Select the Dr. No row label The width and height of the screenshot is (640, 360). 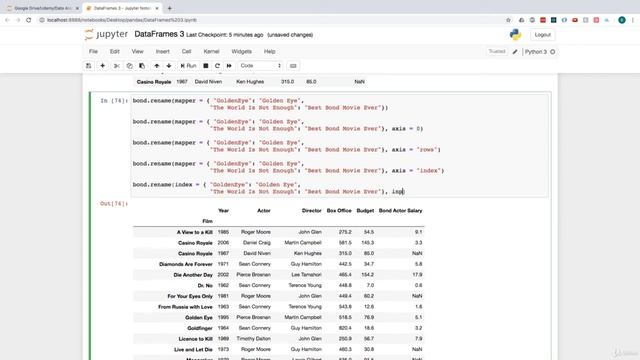point(205,285)
